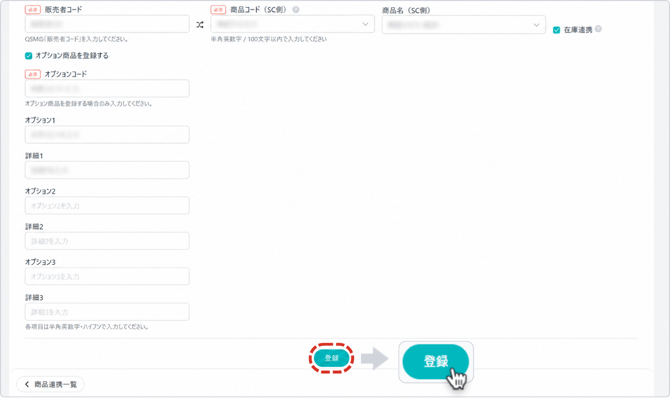This screenshot has height=398, width=670.
Task: Focus the 詳細3 input field
Action: click(x=107, y=312)
